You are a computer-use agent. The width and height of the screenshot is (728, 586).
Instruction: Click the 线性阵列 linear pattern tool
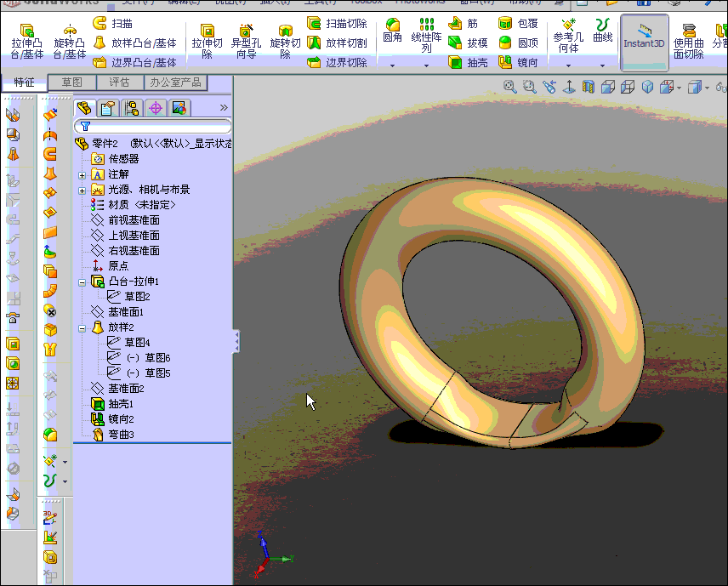click(x=426, y=35)
